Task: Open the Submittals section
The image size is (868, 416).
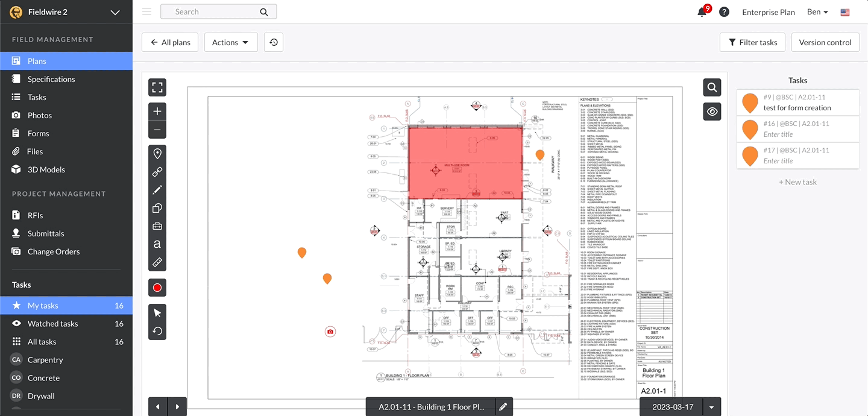Action: tap(46, 233)
